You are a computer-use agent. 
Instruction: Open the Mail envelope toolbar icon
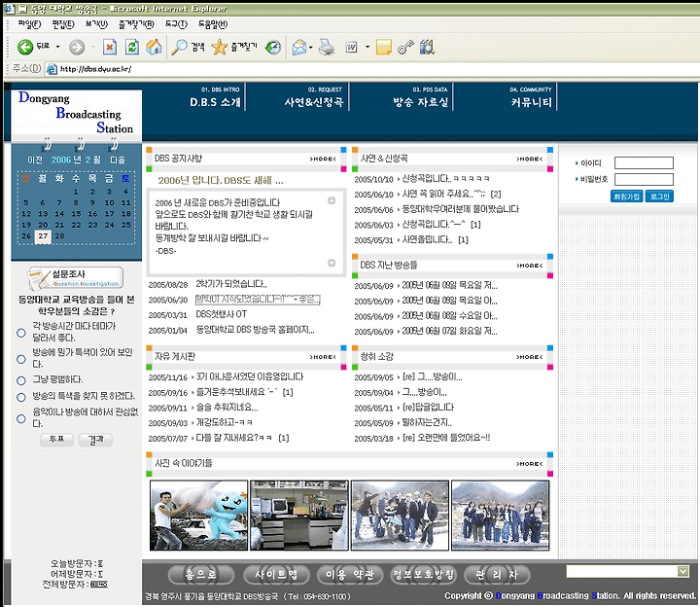tap(299, 47)
